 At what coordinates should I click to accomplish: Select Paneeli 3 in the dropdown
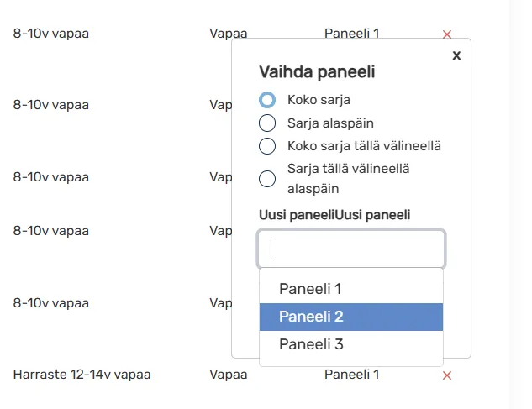click(x=351, y=344)
